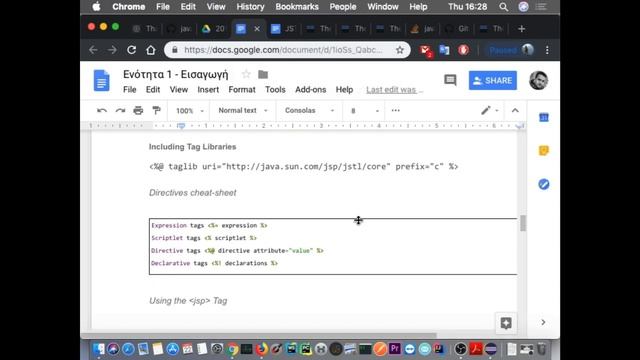Open the People menu in macOS menu bar

[343, 7]
